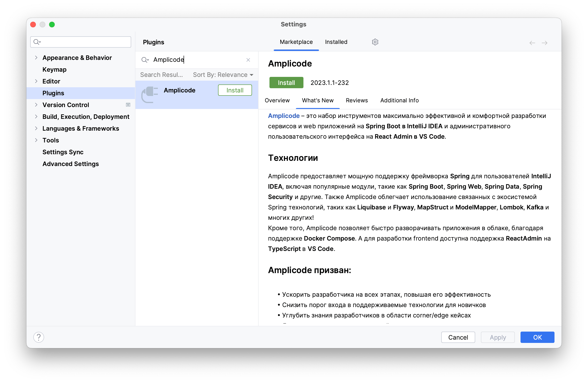Open the Reviews tab
This screenshot has width=588, height=383.
click(x=357, y=100)
